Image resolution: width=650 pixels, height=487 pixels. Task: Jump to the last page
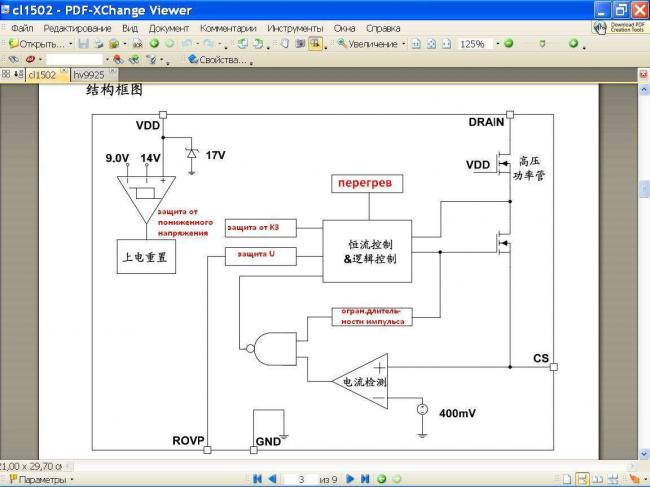(x=365, y=479)
